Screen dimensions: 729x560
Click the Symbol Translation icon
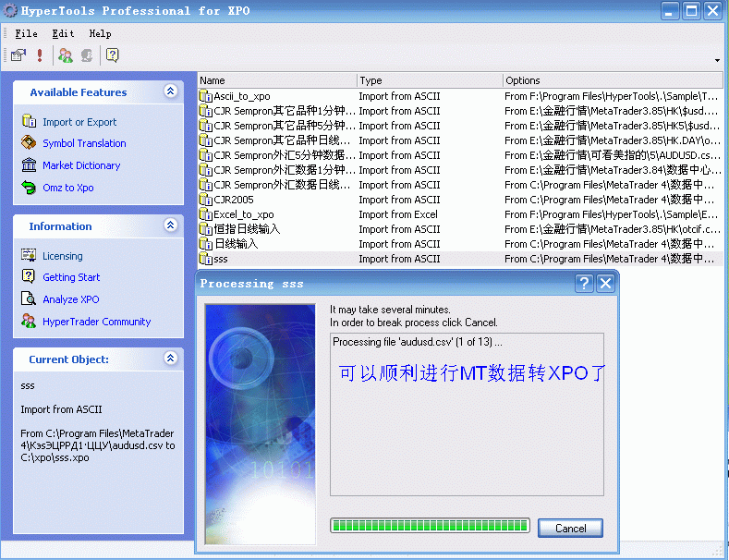[29, 142]
